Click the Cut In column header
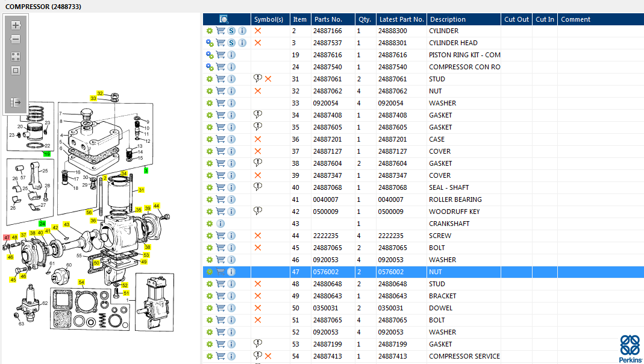This screenshot has width=644, height=364. [545, 19]
